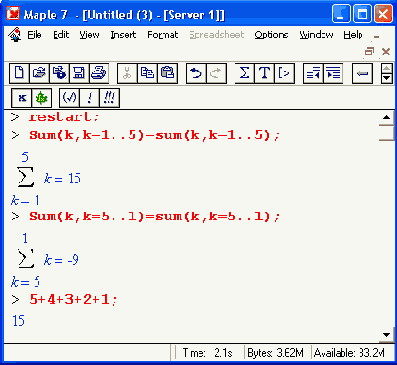Viewport: 397px width, 365px height.
Task: Open the Format menu
Action: (x=163, y=35)
